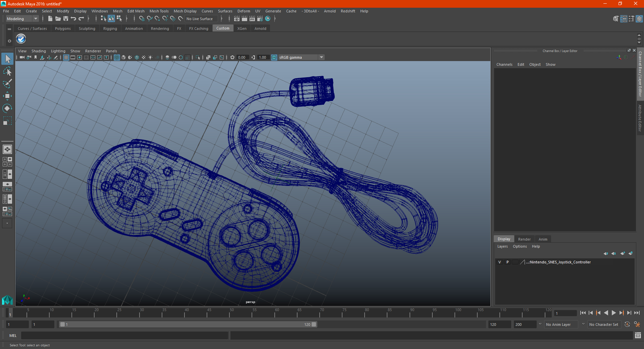Viewport: 644px width, 349px height.
Task: Move selected layer up icon
Action: coord(606,253)
